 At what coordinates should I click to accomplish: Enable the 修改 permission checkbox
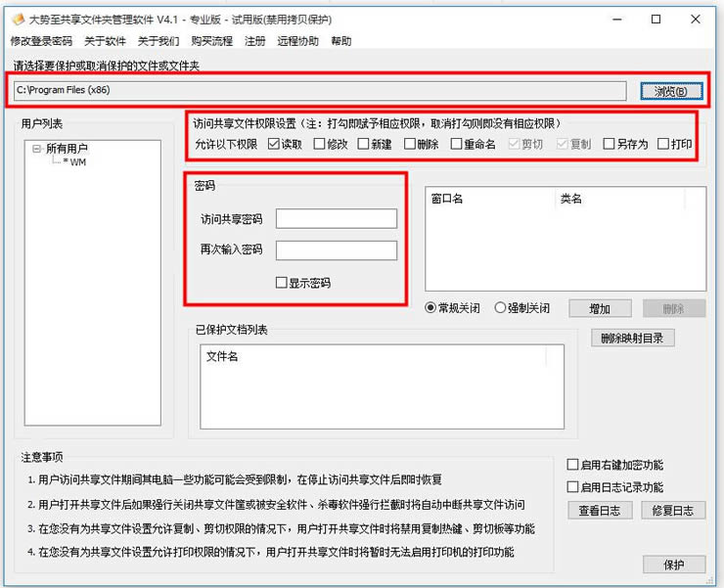pos(319,144)
